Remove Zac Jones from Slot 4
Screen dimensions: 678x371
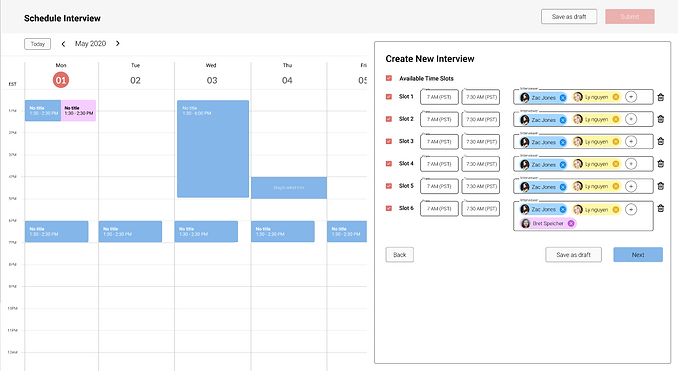coord(563,165)
